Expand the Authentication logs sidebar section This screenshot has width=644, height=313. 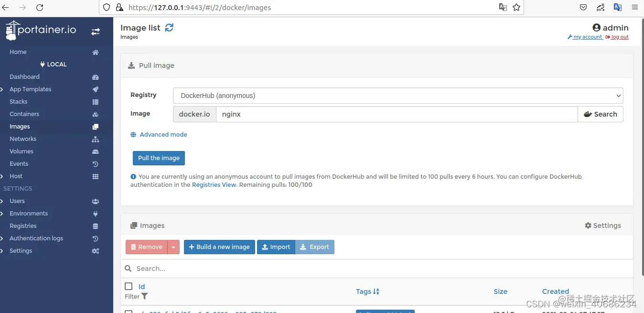[x=2, y=238]
